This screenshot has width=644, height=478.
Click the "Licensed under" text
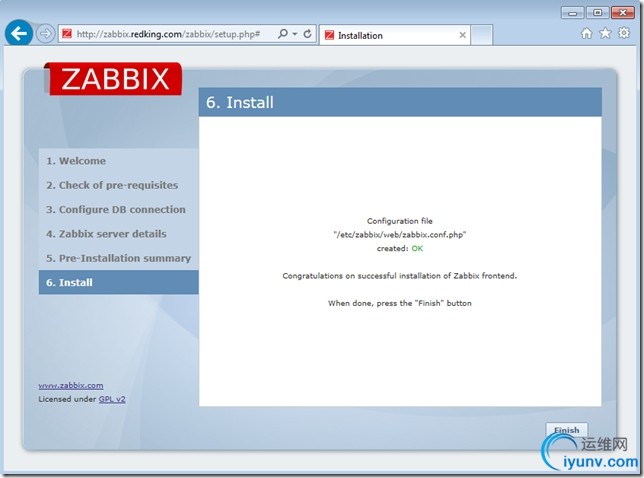[x=67, y=399]
